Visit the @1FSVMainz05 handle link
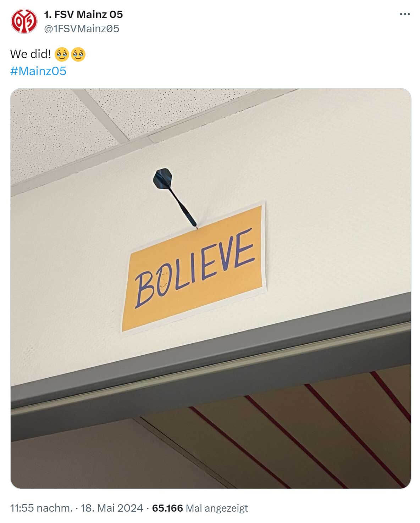Screen dimensions: 420x523 tap(81, 28)
